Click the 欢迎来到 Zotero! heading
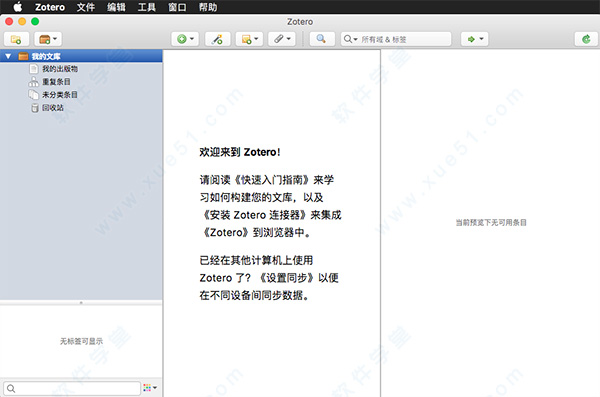Image resolution: width=600 pixels, height=397 pixels. click(x=240, y=152)
